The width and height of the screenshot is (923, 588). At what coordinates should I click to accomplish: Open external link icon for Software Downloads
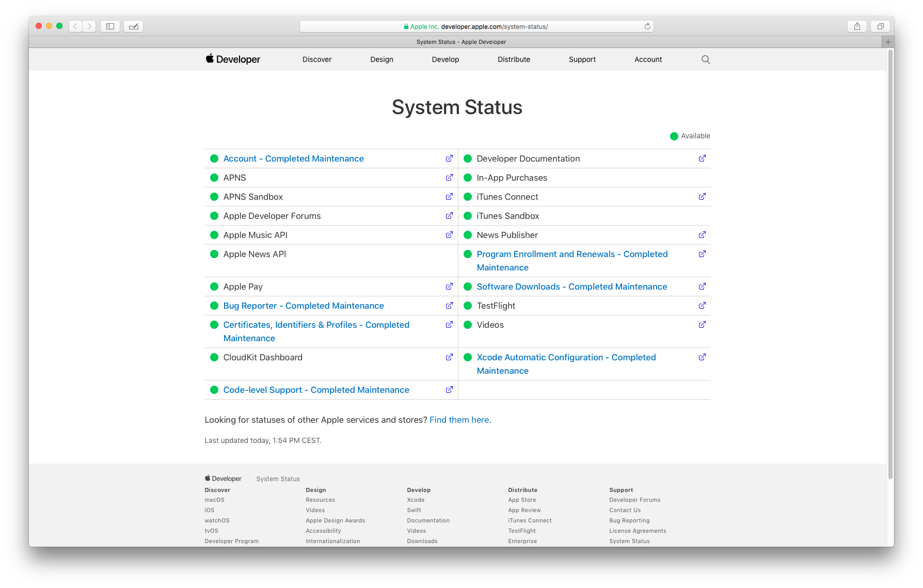coord(702,287)
